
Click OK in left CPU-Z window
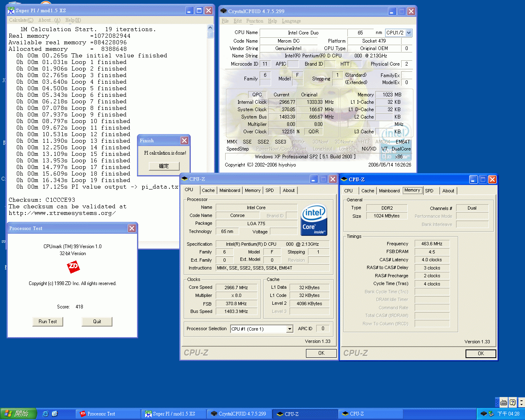(x=321, y=353)
